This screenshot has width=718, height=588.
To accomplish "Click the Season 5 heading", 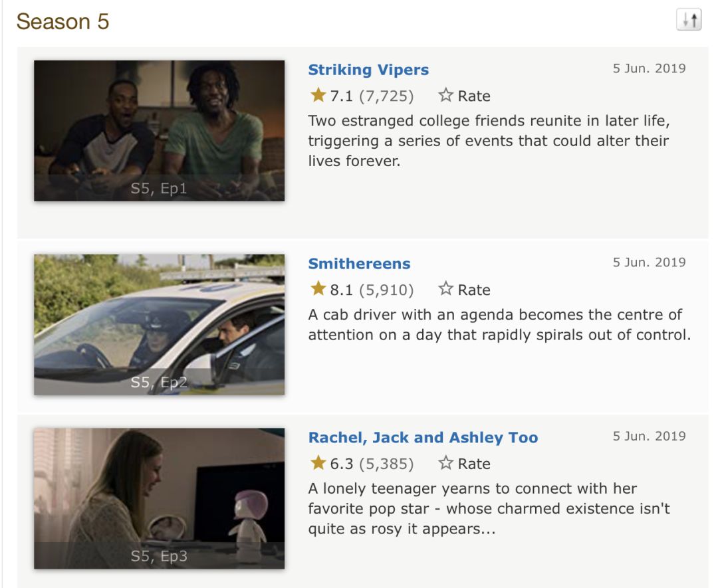I will click(x=62, y=21).
